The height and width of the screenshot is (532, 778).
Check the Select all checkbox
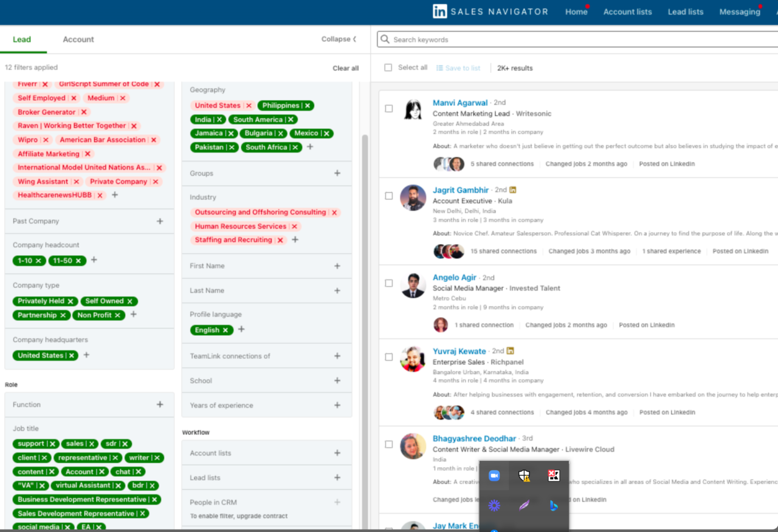tap(388, 67)
